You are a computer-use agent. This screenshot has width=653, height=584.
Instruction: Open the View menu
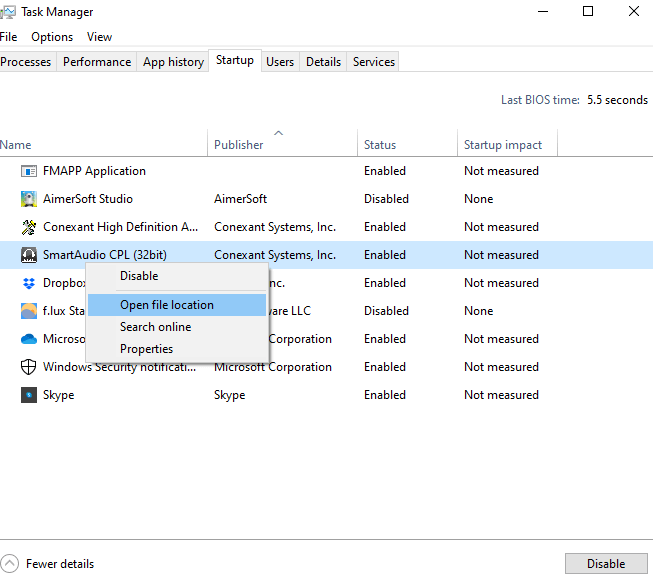tap(99, 37)
